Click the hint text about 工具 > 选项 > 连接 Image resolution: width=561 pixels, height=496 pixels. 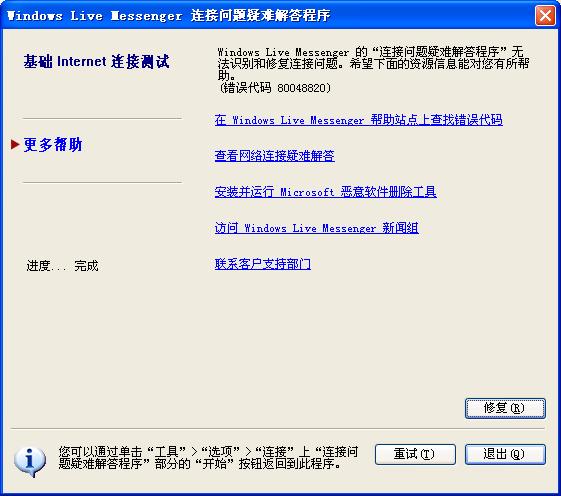click(x=208, y=458)
